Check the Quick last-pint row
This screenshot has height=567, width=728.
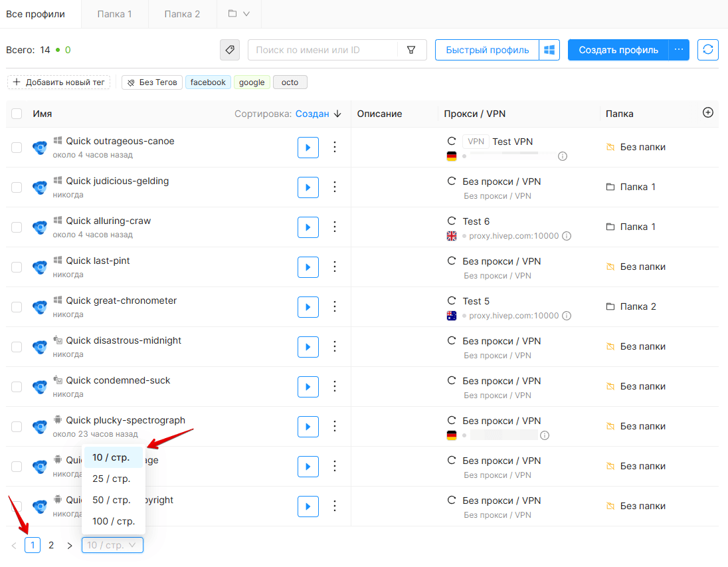pos(17,267)
